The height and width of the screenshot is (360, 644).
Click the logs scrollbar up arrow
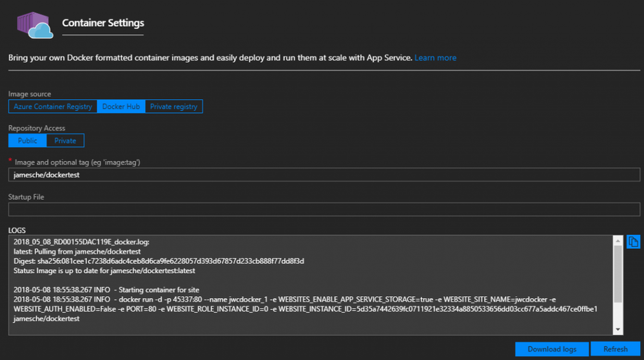pos(618,241)
